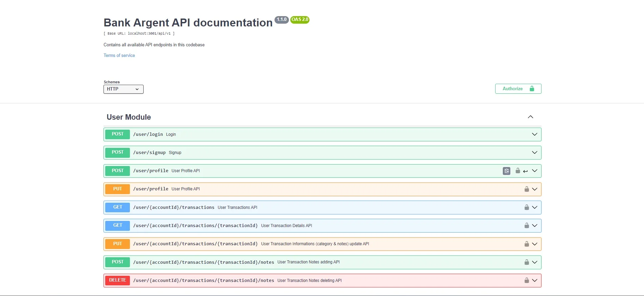
Task: Click lock icon on DELETE notes row
Action: pos(527,280)
